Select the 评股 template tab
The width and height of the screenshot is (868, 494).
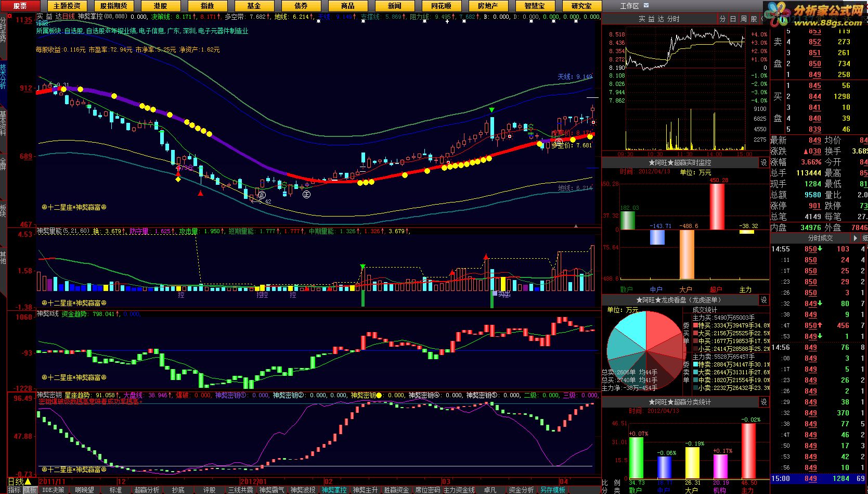point(209,490)
